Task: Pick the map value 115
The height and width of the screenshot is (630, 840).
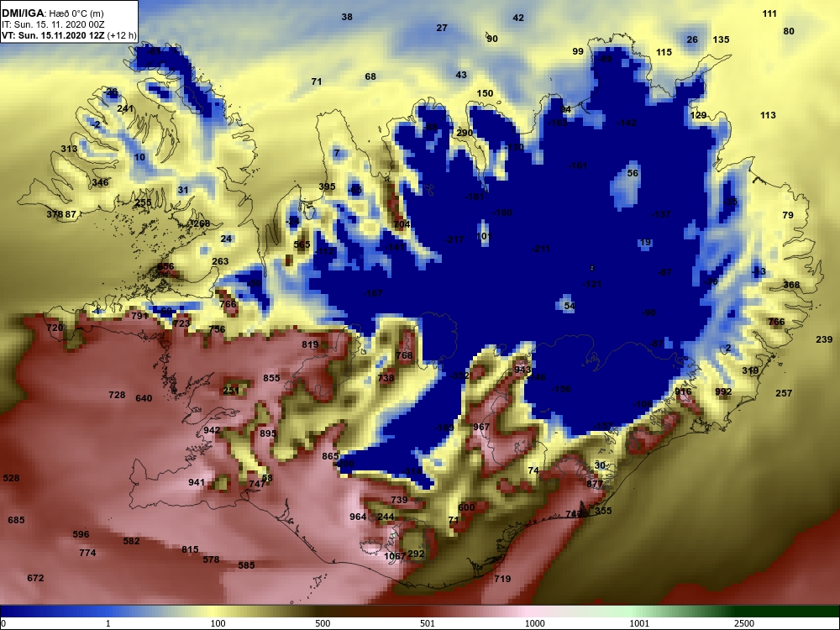Action: click(x=664, y=52)
